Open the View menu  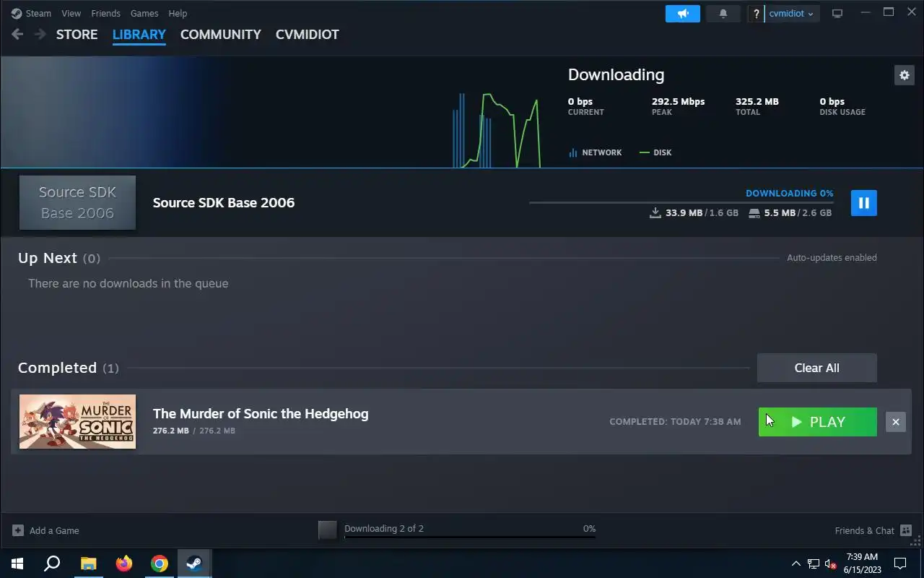71,13
